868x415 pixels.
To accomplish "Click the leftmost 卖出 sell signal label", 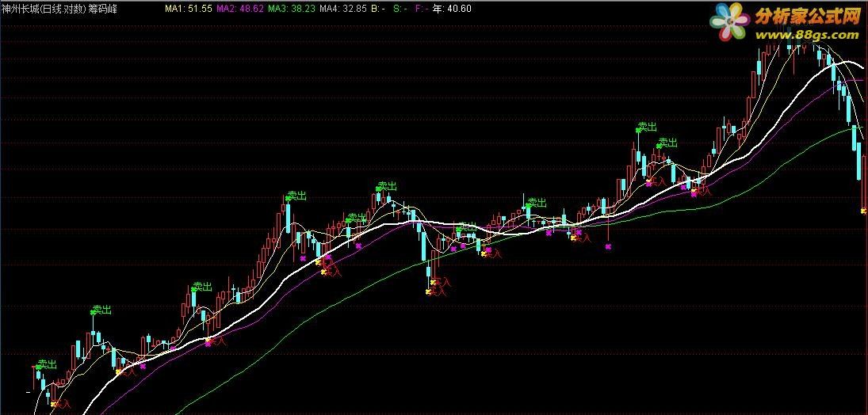I will [x=47, y=364].
